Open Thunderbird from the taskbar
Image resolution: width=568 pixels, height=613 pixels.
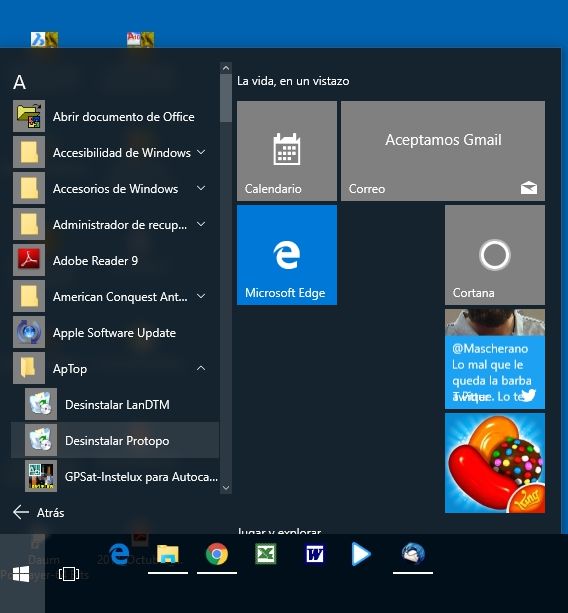click(x=413, y=554)
